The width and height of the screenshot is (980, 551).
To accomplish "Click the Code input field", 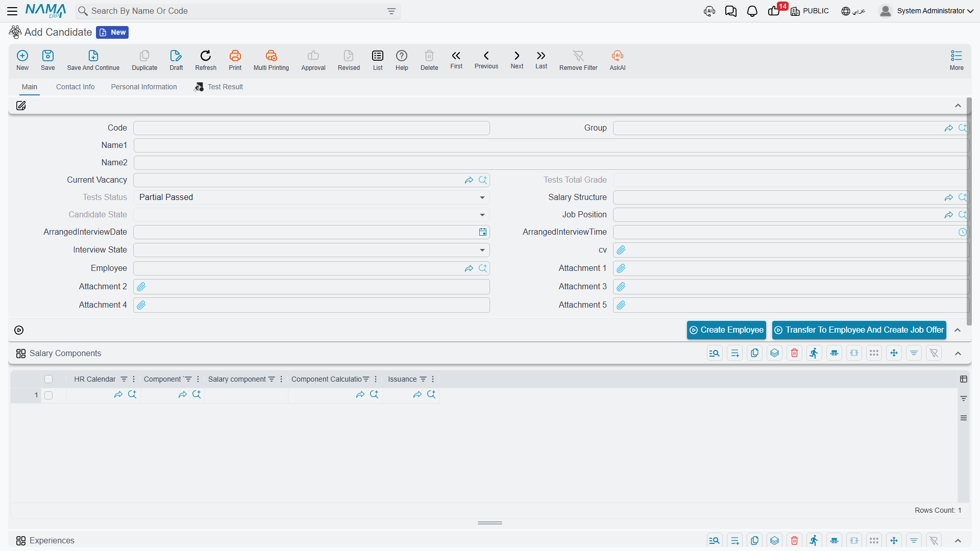I will (311, 128).
